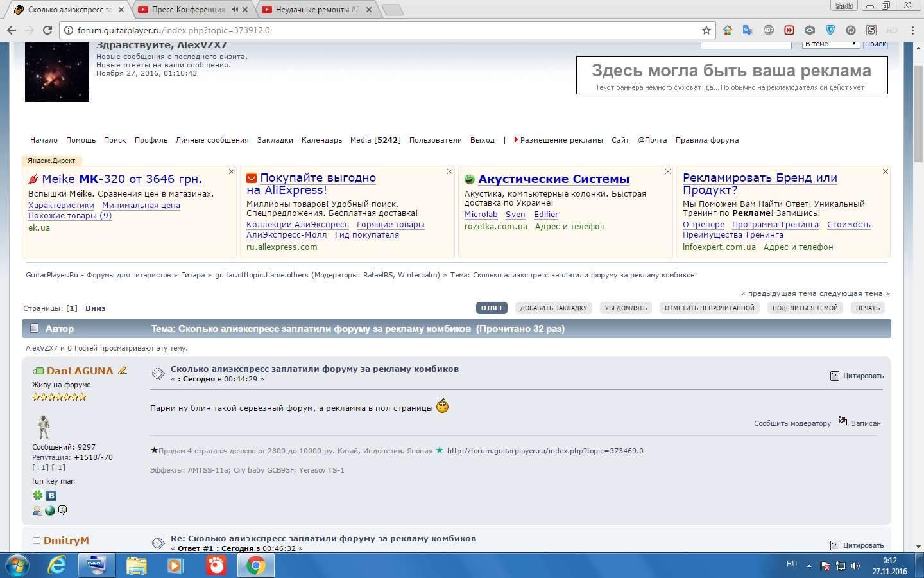Open the Sania Chrome profile button
The image size is (924, 578).
coord(844,6)
